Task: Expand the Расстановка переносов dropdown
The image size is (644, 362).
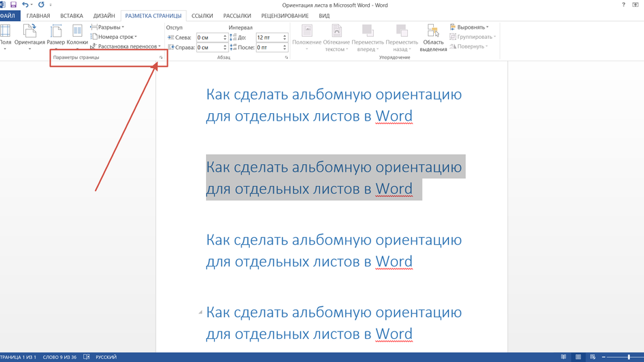Action: click(126, 46)
